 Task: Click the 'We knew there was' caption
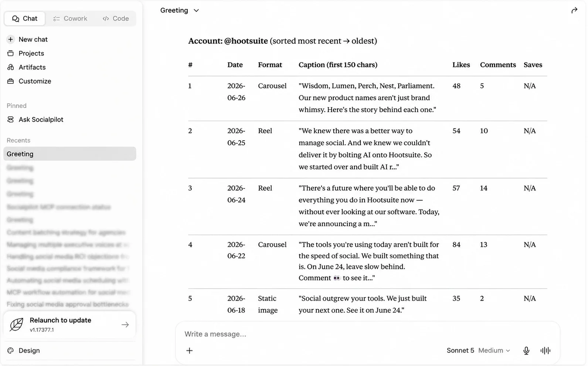(365, 149)
